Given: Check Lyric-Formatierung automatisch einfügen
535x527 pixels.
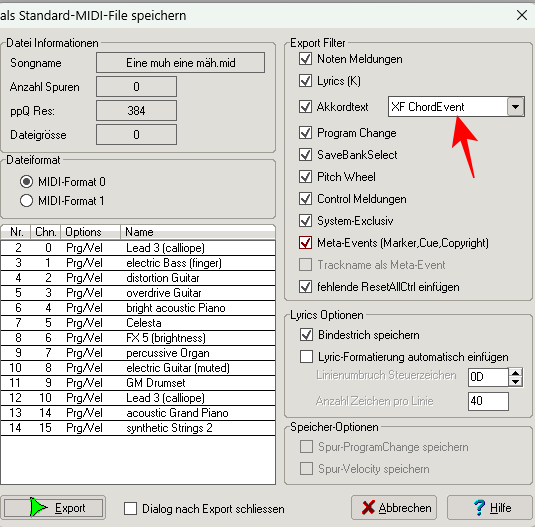Looking at the screenshot, I should pyautogui.click(x=306, y=357).
